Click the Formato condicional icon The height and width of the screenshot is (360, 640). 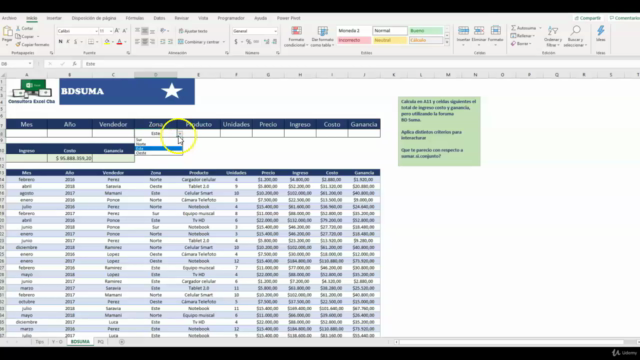(x=297, y=31)
